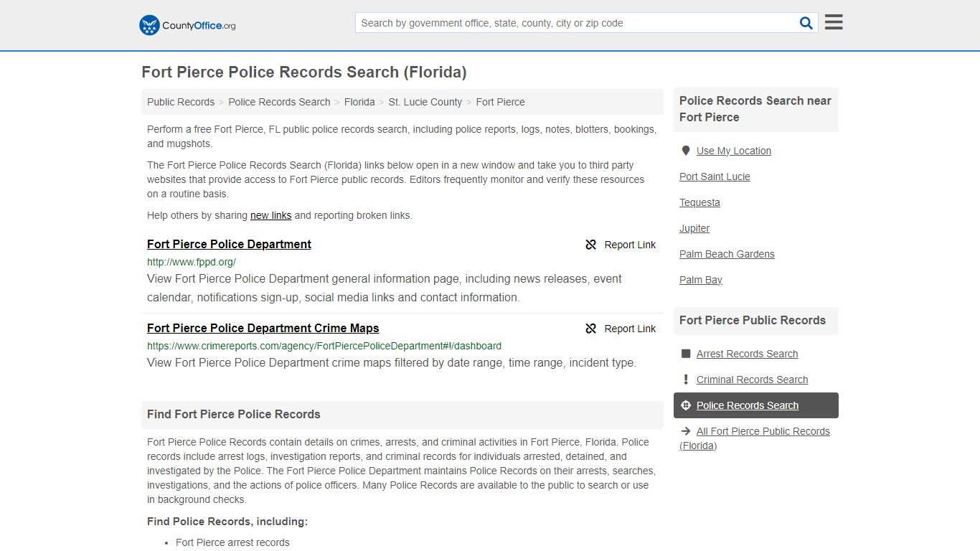Image resolution: width=980 pixels, height=551 pixels.
Task: Open Criminal Records Search link
Action: coord(752,380)
